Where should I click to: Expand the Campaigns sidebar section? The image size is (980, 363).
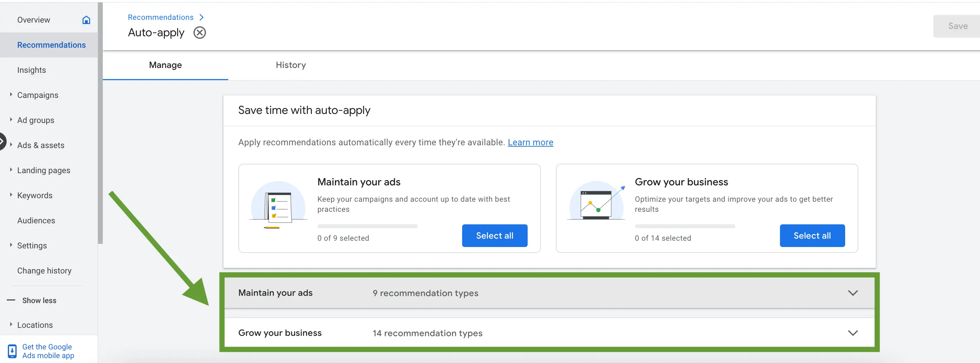pos(11,94)
